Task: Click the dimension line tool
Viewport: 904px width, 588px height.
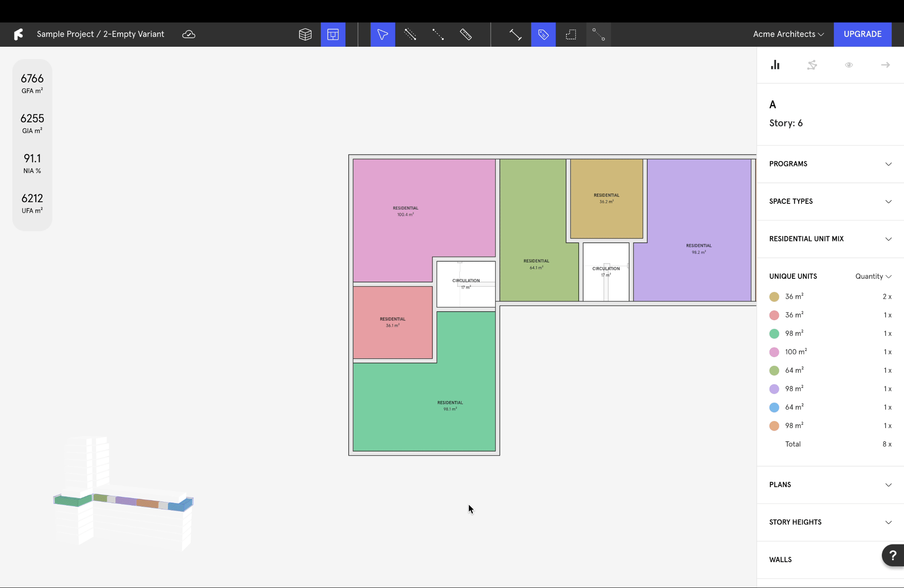Action: click(515, 34)
